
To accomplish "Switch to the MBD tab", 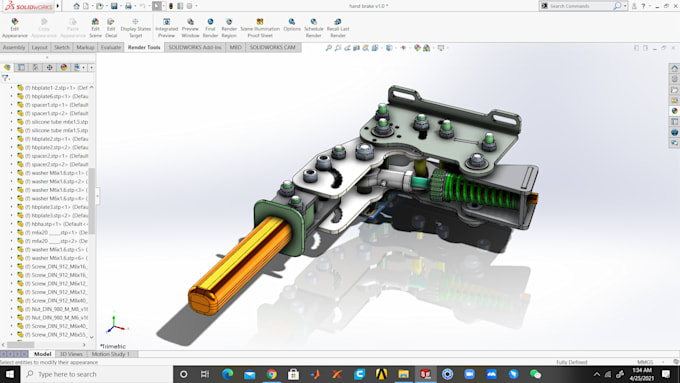I will click(x=235, y=47).
